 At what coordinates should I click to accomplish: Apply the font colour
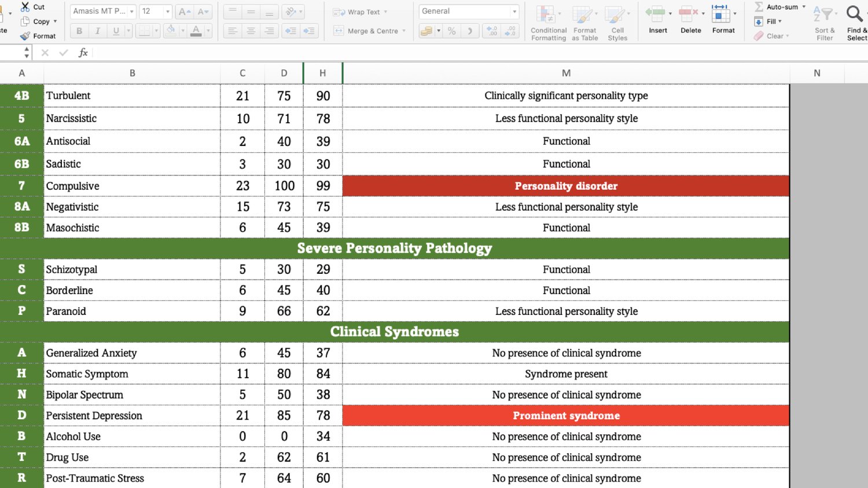click(x=196, y=31)
